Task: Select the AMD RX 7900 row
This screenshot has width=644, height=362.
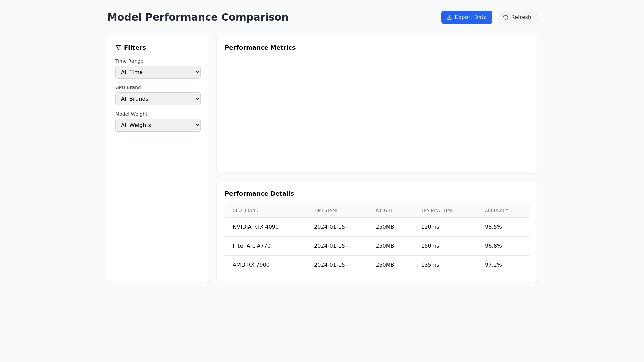Action: pos(251,265)
